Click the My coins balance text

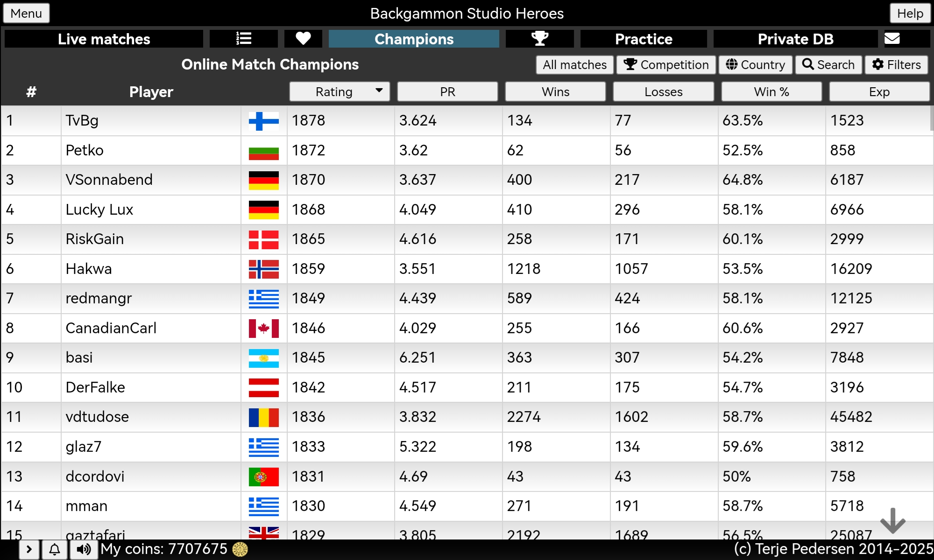[x=164, y=549]
